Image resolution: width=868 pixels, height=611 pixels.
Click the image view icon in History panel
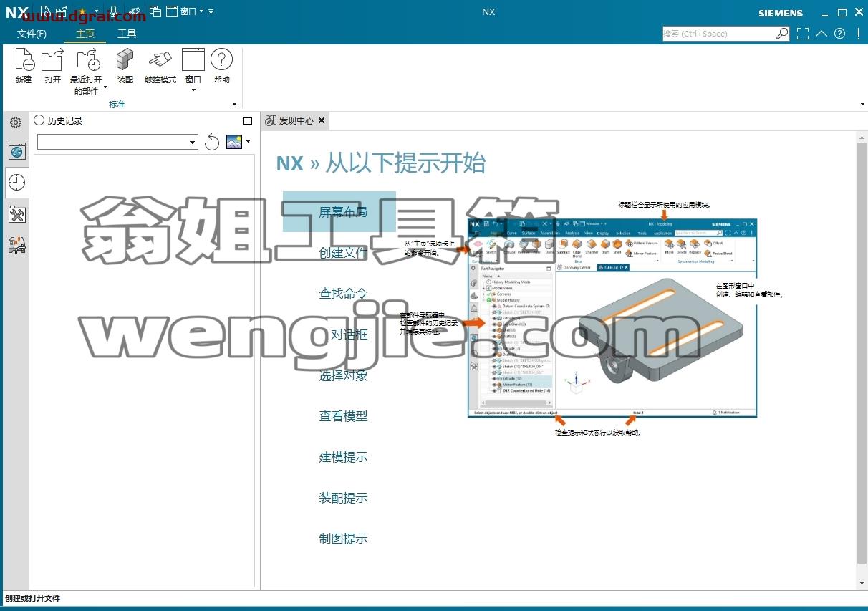tap(234, 142)
